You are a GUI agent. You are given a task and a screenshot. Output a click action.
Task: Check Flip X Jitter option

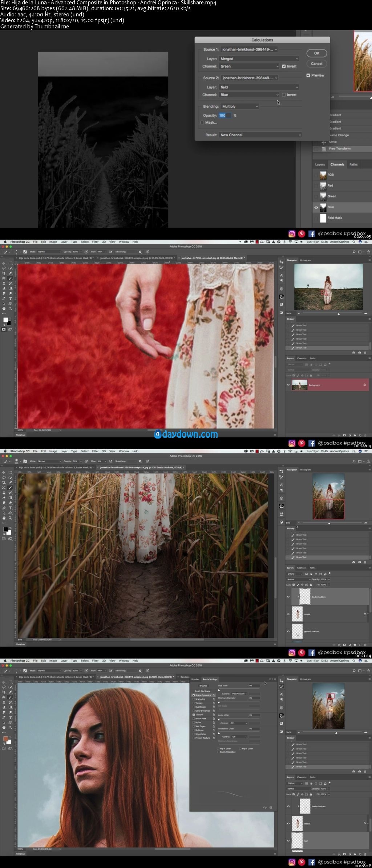(218, 749)
